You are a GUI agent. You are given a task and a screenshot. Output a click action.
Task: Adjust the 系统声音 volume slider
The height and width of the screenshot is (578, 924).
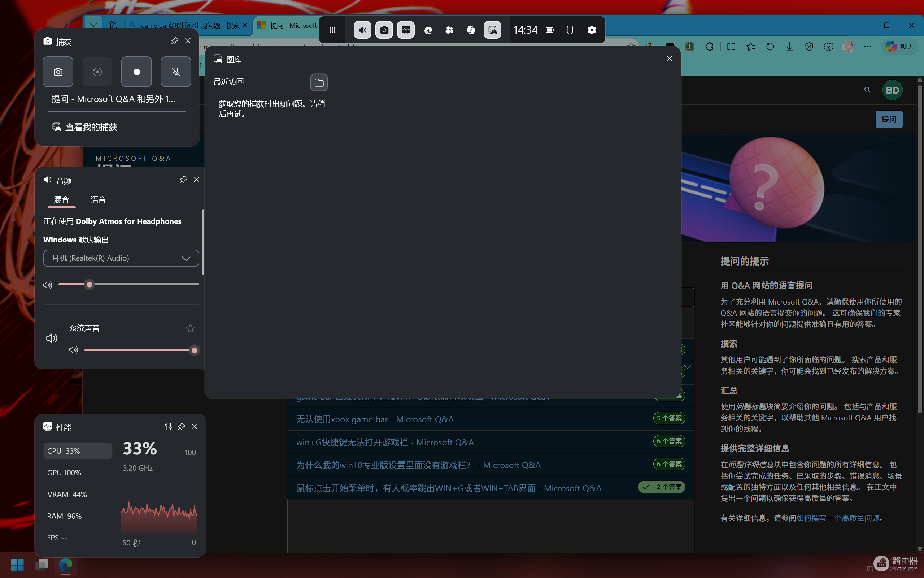click(141, 350)
